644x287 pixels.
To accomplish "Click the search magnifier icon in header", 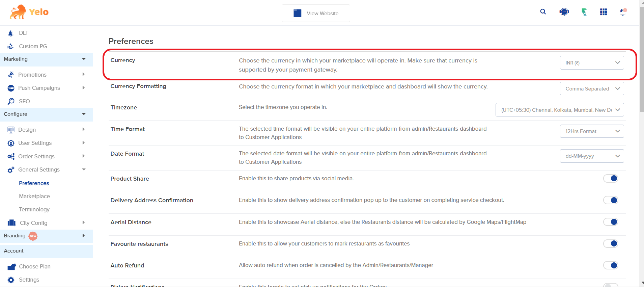I will point(543,12).
